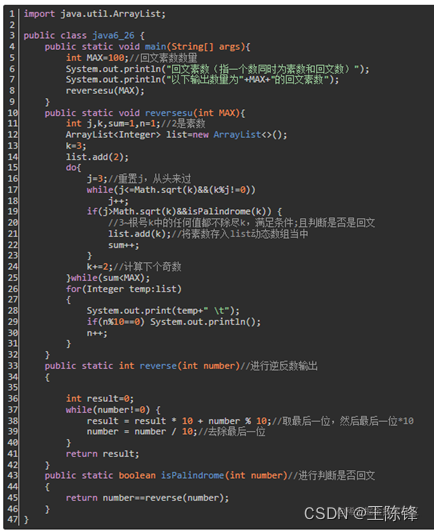This screenshot has width=434, height=532.
Task: Click the reversesu method signature on line 10
Action: (145, 113)
